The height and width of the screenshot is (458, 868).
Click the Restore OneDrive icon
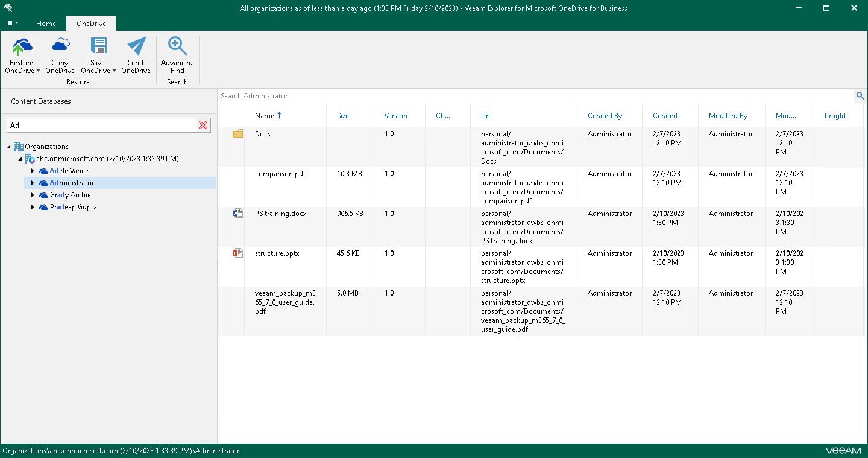(22, 46)
